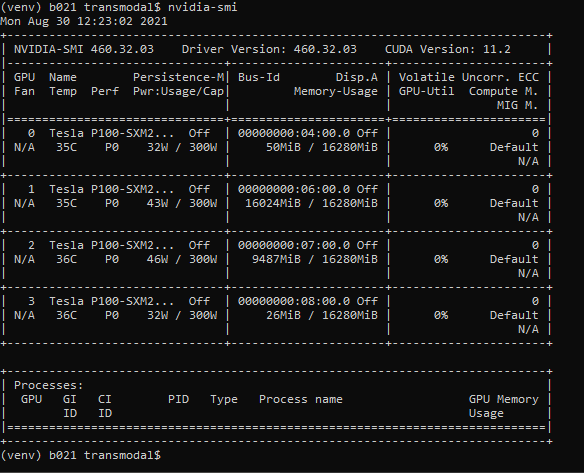Image resolution: width=584 pixels, height=473 pixels.
Task: Select bus id 00000000:06:00.0
Action: 294,189
